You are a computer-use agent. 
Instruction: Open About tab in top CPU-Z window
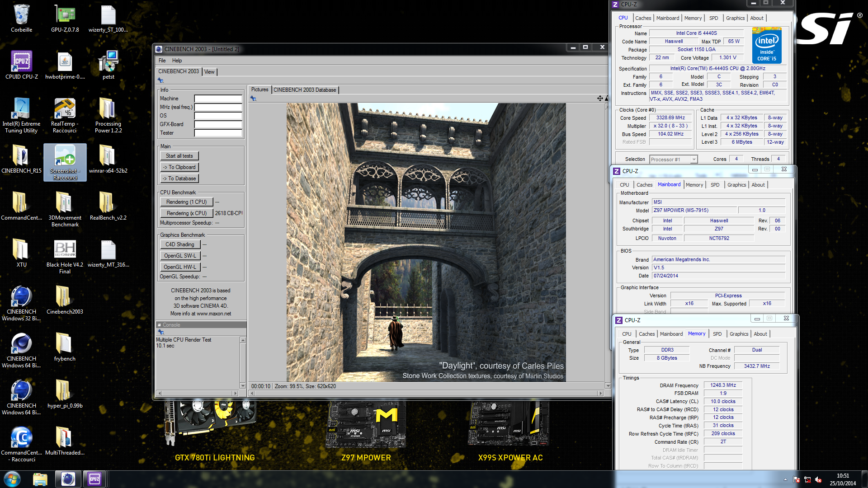[x=757, y=18]
